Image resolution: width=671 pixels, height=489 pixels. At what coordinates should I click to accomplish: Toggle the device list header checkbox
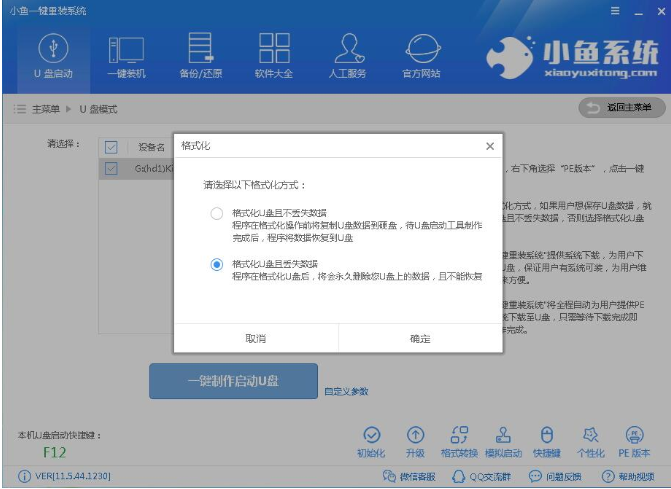click(112, 146)
